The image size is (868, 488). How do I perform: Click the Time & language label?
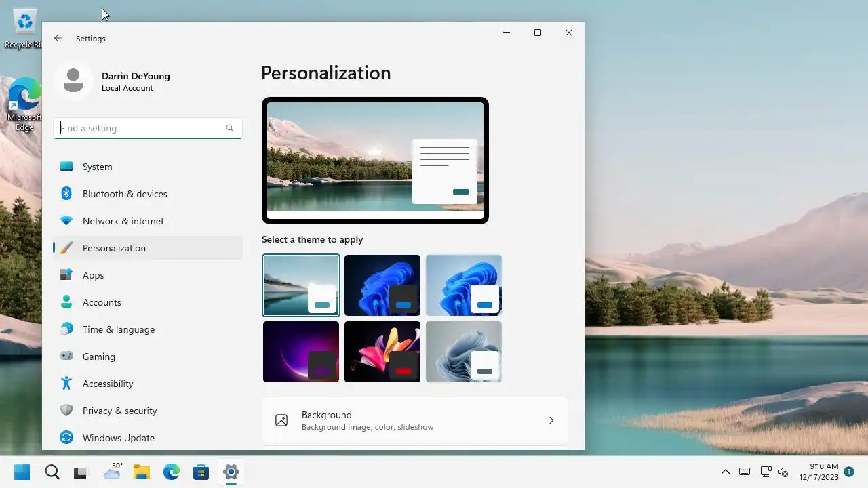(x=119, y=329)
